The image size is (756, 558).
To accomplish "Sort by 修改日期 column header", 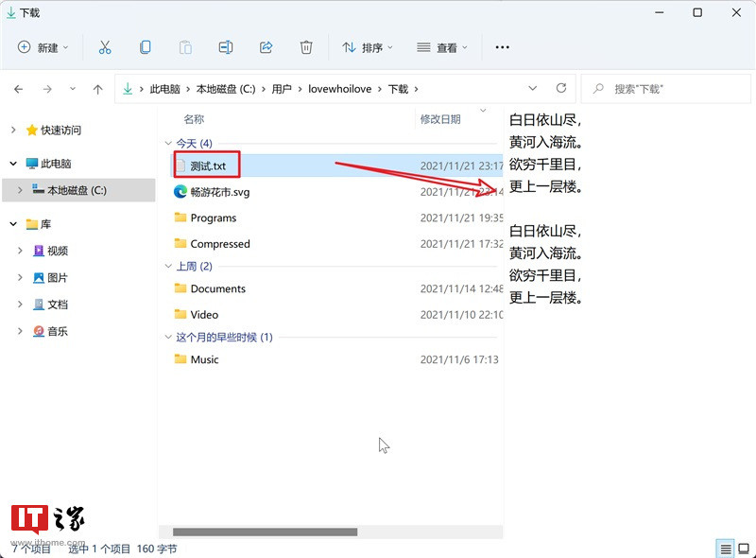I will click(x=440, y=119).
